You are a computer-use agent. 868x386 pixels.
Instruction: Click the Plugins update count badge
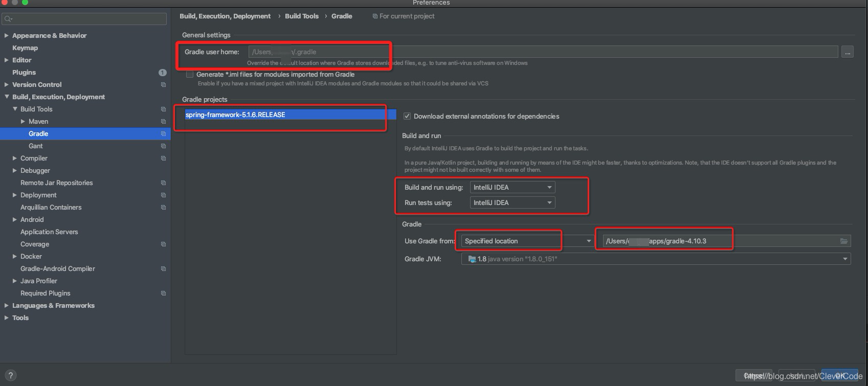point(163,72)
